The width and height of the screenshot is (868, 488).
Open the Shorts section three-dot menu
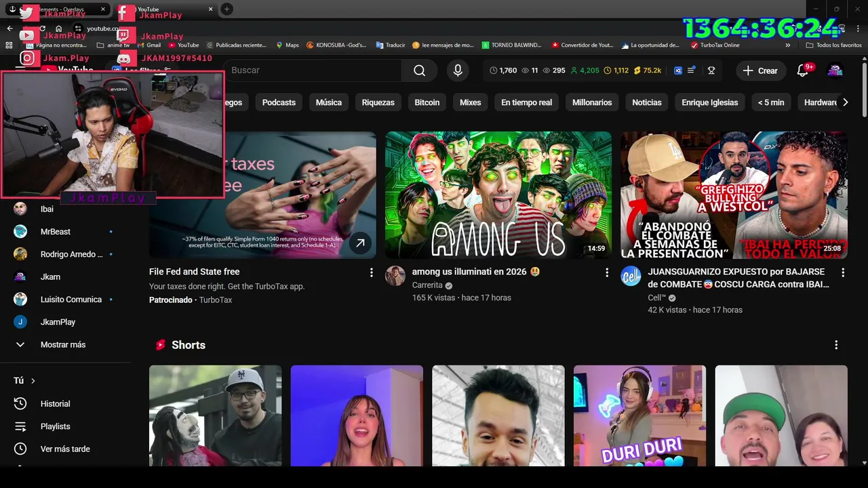(x=836, y=345)
